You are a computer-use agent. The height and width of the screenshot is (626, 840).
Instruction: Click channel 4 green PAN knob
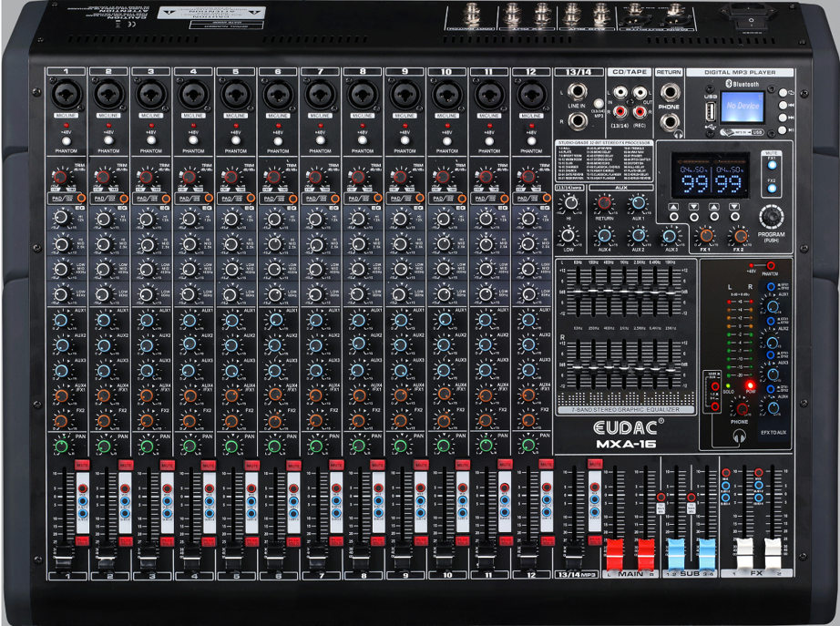(x=190, y=446)
